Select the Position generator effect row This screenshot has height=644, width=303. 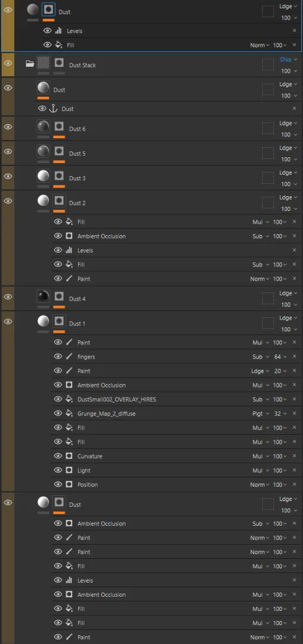point(177,484)
